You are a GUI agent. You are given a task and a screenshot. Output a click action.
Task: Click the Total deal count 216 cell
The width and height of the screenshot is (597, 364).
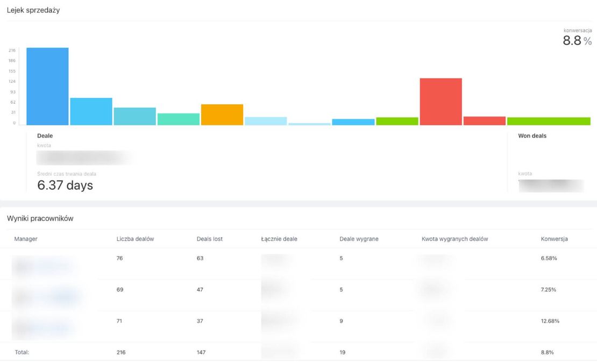(x=122, y=352)
